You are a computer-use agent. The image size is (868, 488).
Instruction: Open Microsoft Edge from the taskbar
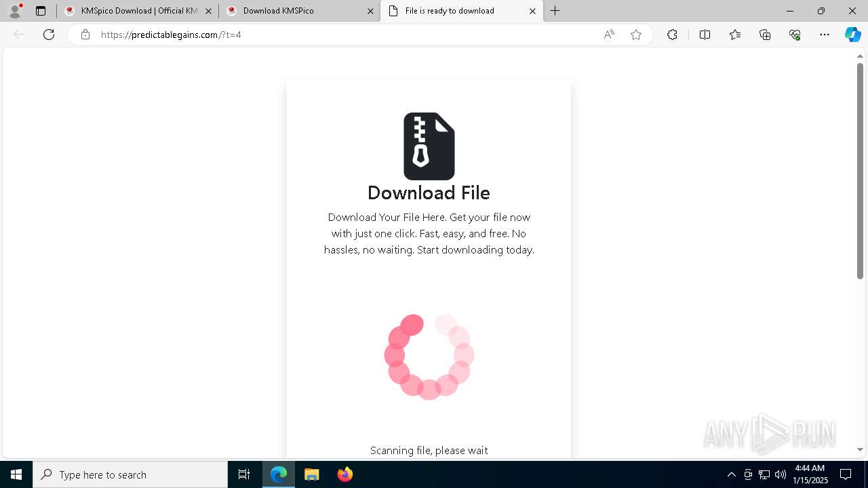[279, 474]
